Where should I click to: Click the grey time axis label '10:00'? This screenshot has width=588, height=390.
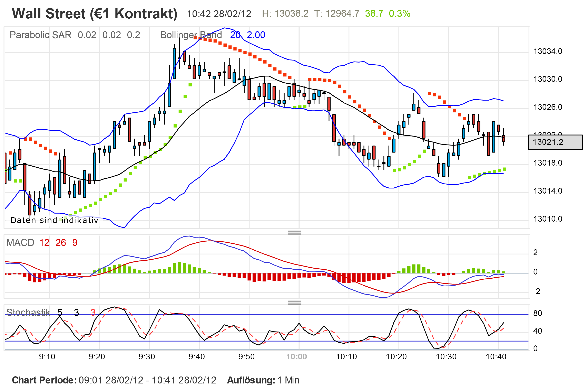[x=297, y=357]
